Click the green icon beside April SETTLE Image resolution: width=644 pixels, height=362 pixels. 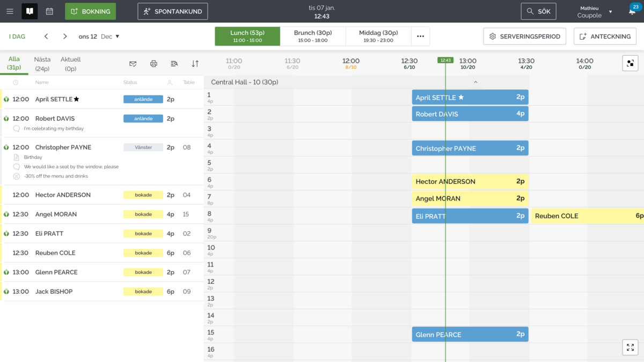pos(6,99)
